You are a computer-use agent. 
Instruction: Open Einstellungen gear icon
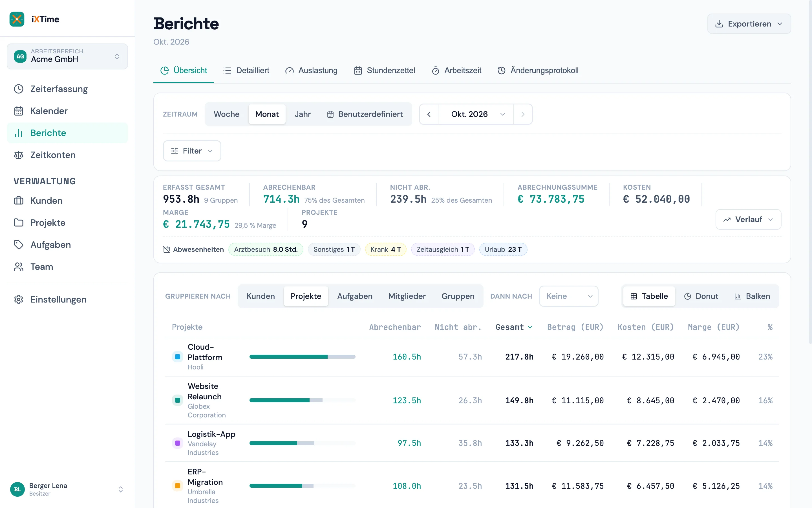[18, 299]
